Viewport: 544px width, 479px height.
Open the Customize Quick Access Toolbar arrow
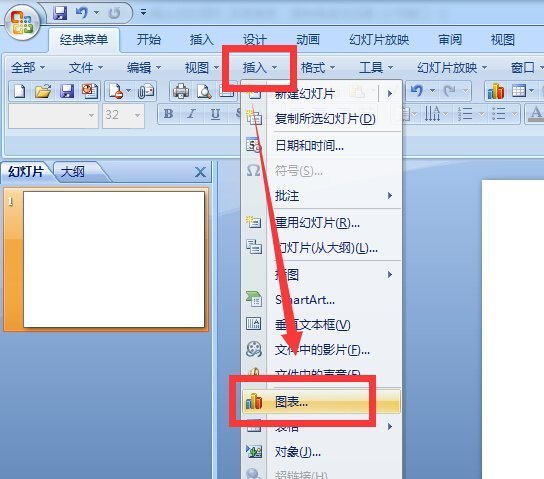(x=143, y=13)
